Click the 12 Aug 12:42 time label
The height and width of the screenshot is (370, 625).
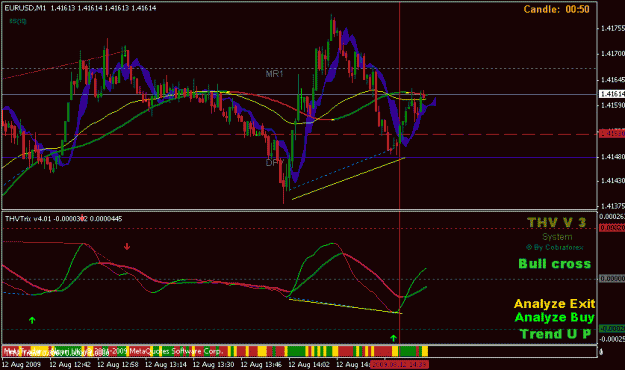[x=70, y=364]
